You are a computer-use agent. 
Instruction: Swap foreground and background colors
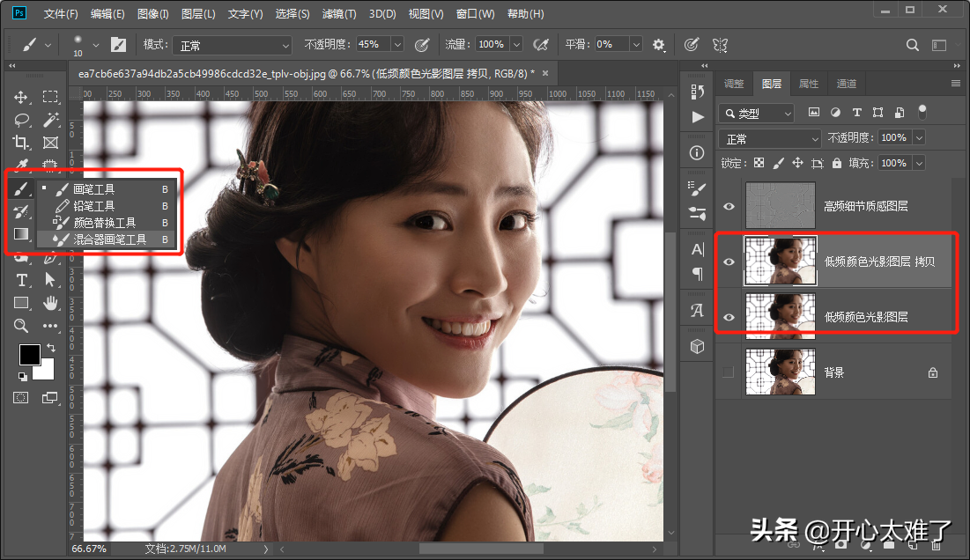pos(51,348)
